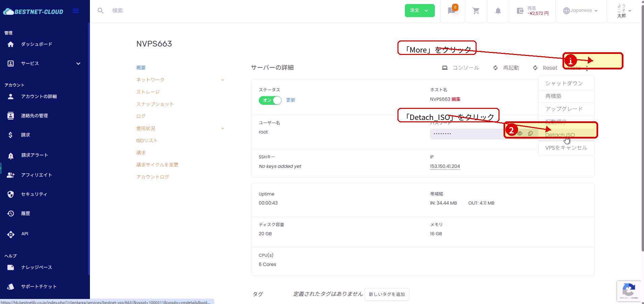Expand the サービス sidebar section

pos(78,63)
